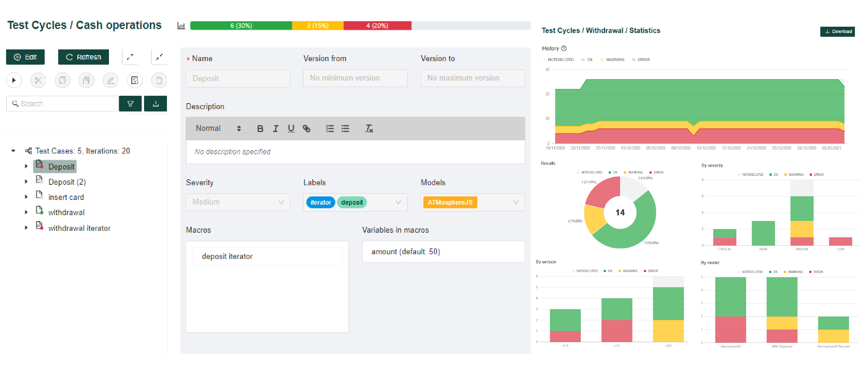Click the copy icon in the toolbar
Image resolution: width=868 pixels, height=372 pixels.
pos(62,81)
